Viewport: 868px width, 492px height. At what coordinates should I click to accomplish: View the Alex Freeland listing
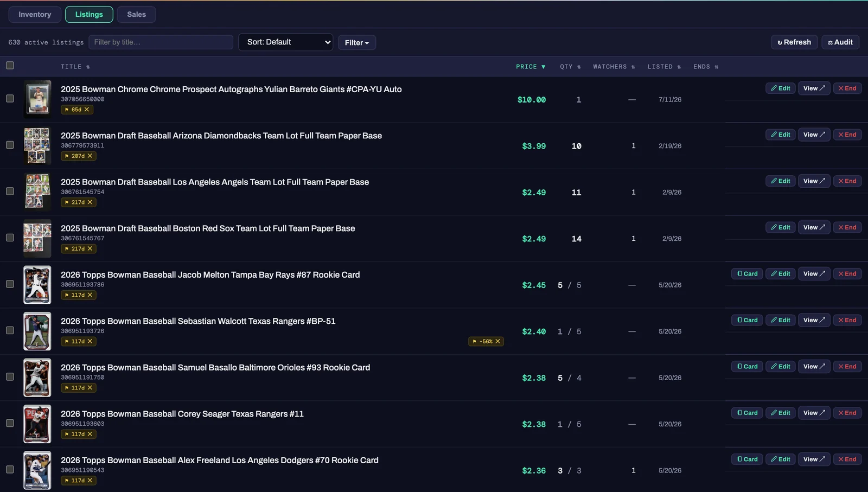(814, 459)
